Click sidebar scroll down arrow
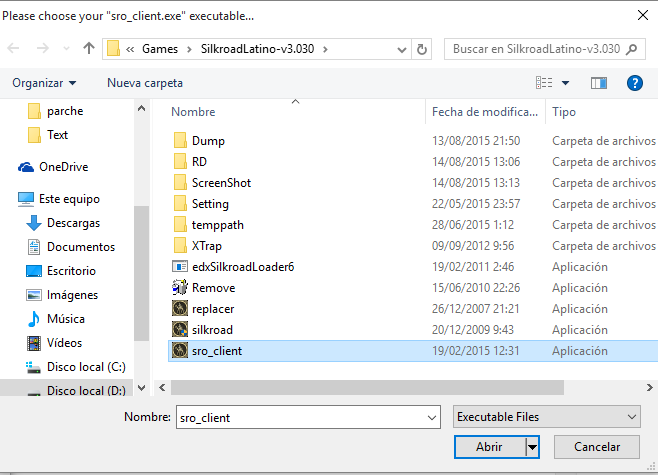Image resolution: width=658 pixels, height=475 pixels. tap(141, 388)
